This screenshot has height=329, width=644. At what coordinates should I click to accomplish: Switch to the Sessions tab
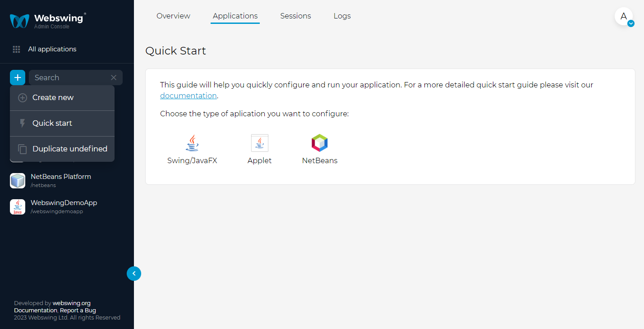[295, 16]
